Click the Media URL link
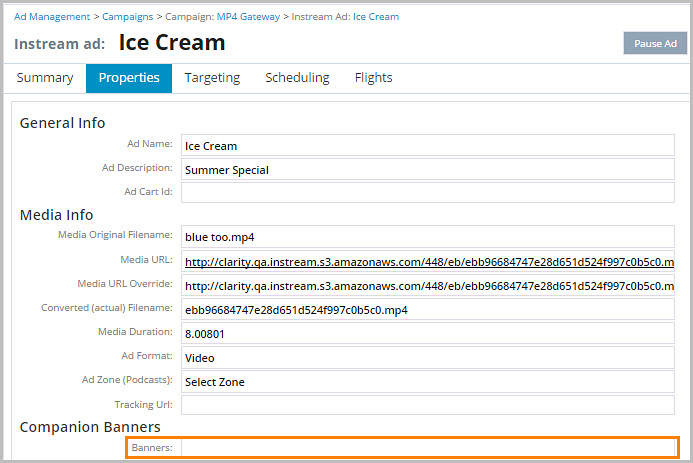Viewport: 693px width, 463px height. [428, 262]
